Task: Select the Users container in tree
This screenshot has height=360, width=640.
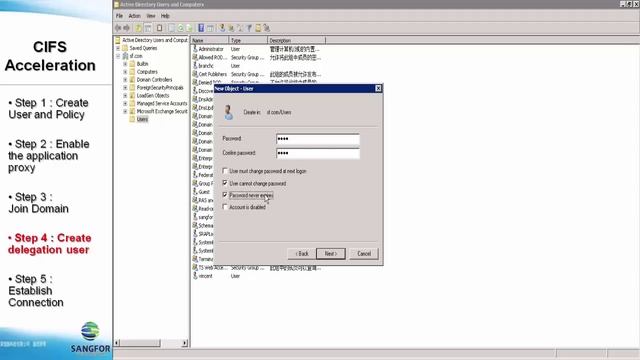Action: (142, 119)
